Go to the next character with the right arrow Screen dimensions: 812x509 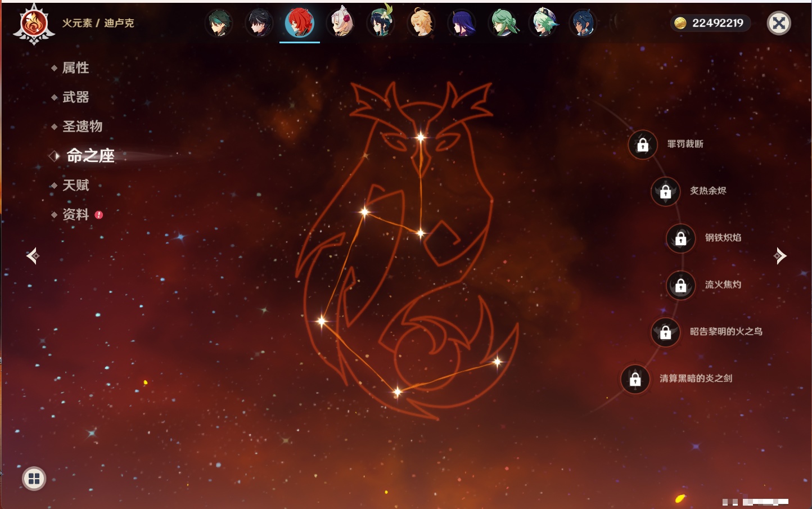[780, 256]
